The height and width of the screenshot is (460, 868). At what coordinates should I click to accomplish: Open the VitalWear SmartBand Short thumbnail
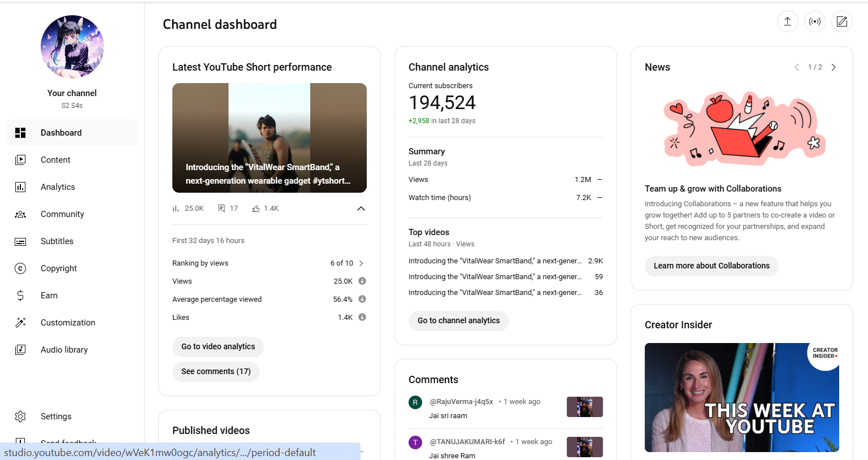pos(269,138)
